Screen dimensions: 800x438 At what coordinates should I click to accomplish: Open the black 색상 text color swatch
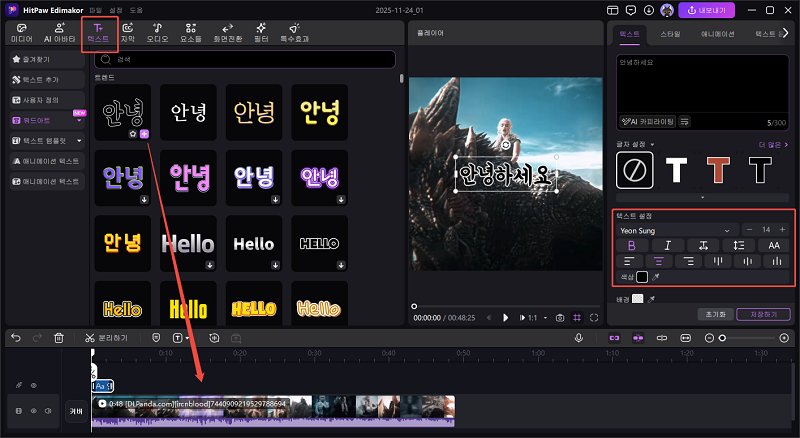point(642,277)
